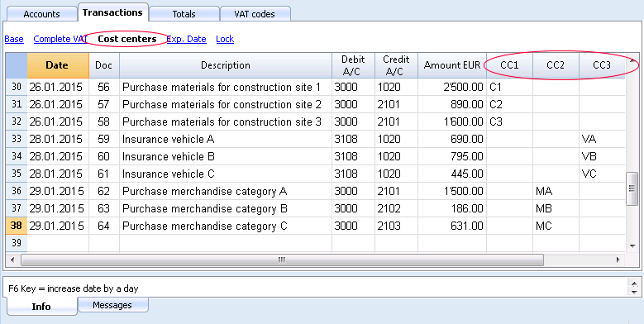
Task: Open the VAT codes tab
Action: coord(255,14)
